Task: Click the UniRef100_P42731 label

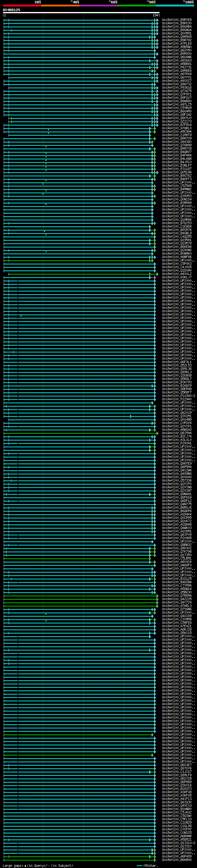Action: (177, 67)
